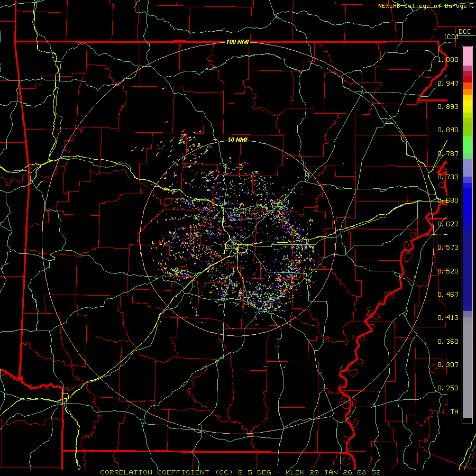Click the 20 JAN 26 date text

pyautogui.click(x=330, y=472)
